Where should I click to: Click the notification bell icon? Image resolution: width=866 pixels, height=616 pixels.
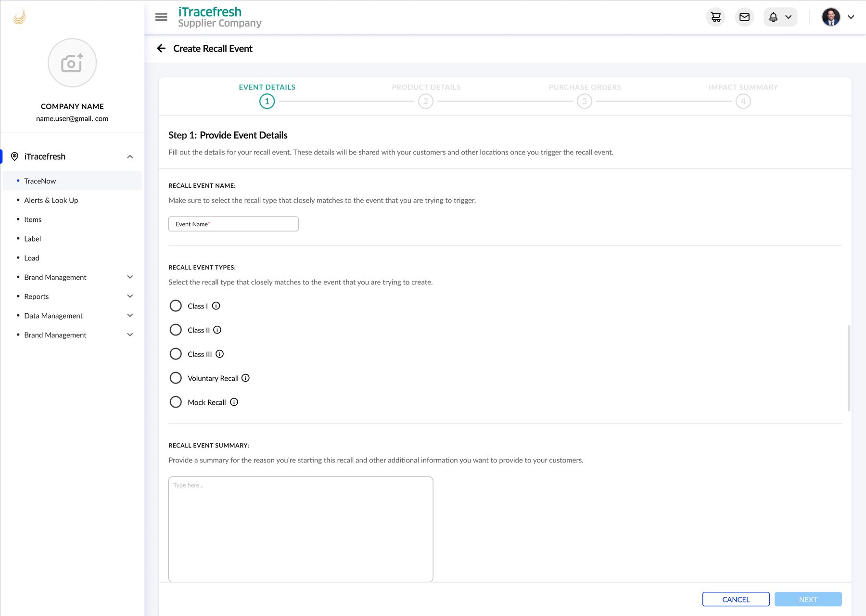click(773, 17)
